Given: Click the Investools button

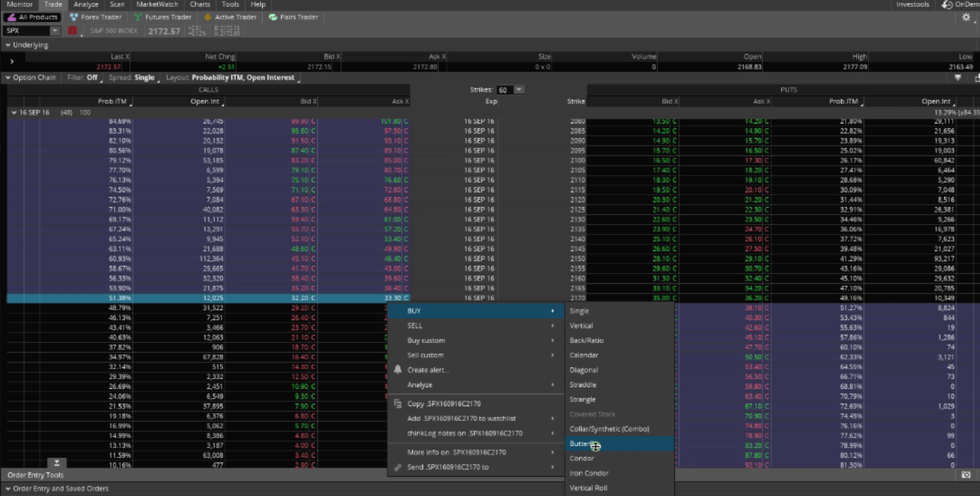Looking at the screenshot, I should tap(912, 4).
